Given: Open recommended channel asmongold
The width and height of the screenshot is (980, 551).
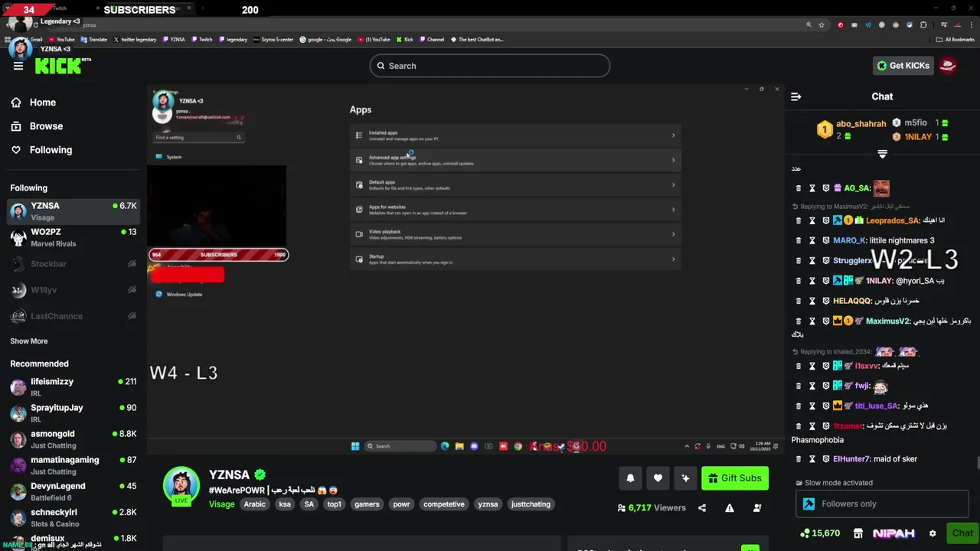Looking at the screenshot, I should coord(73,439).
